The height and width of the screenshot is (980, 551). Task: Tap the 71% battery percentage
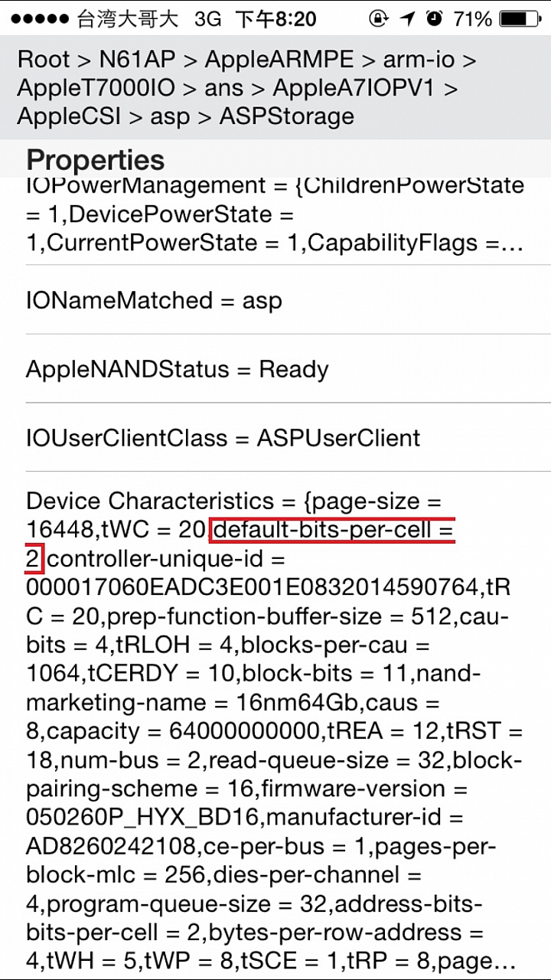tap(472, 19)
